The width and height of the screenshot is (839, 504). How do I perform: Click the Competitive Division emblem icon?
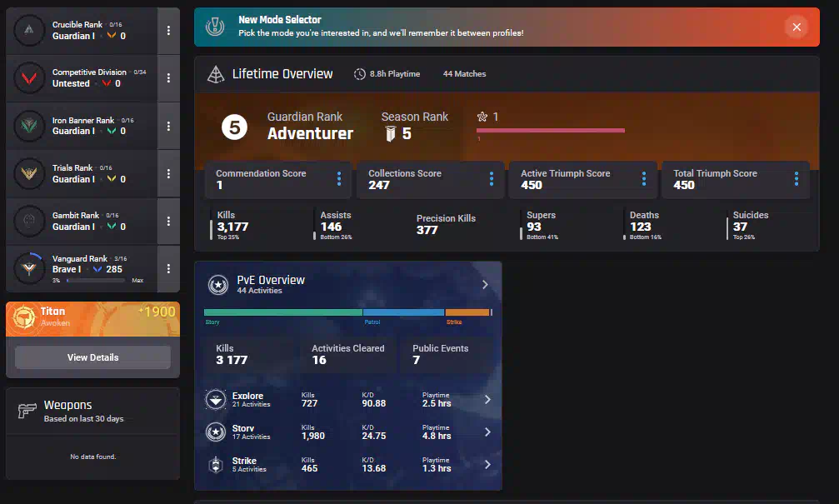[29, 78]
